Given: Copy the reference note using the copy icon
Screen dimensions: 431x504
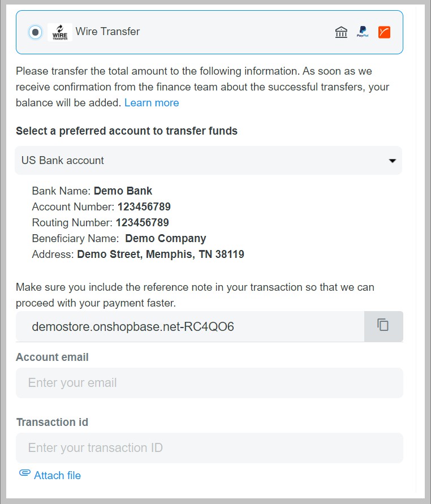Looking at the screenshot, I should 383,326.
